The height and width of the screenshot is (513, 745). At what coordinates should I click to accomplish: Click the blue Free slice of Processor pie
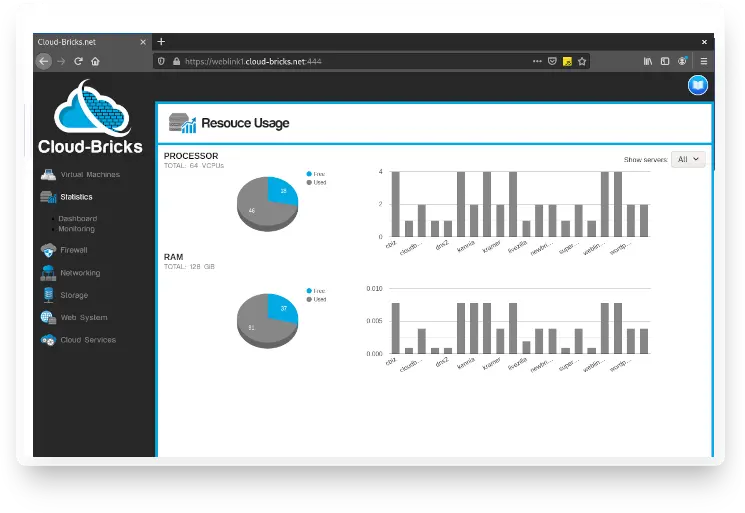(282, 190)
